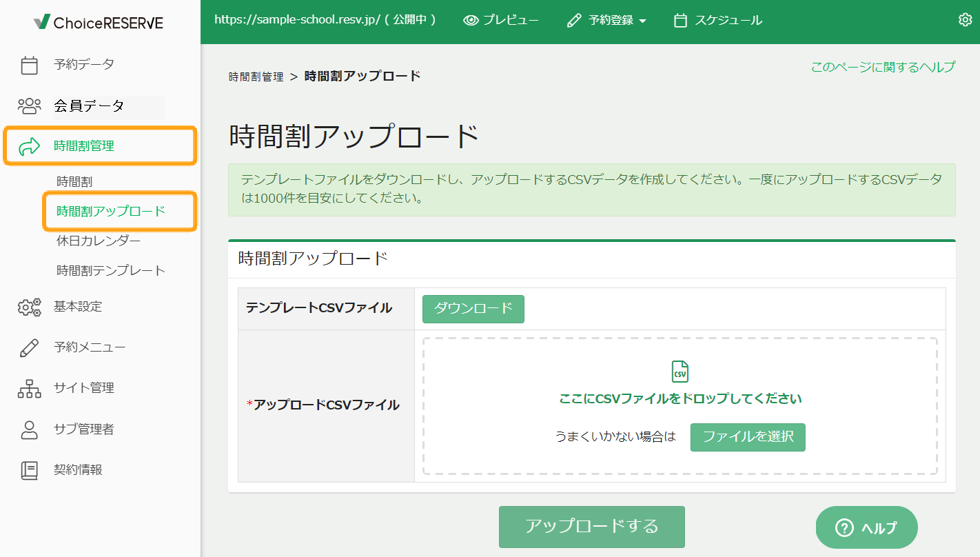Click アップロードする button
Viewport: 980px width, 557px height.
(592, 527)
